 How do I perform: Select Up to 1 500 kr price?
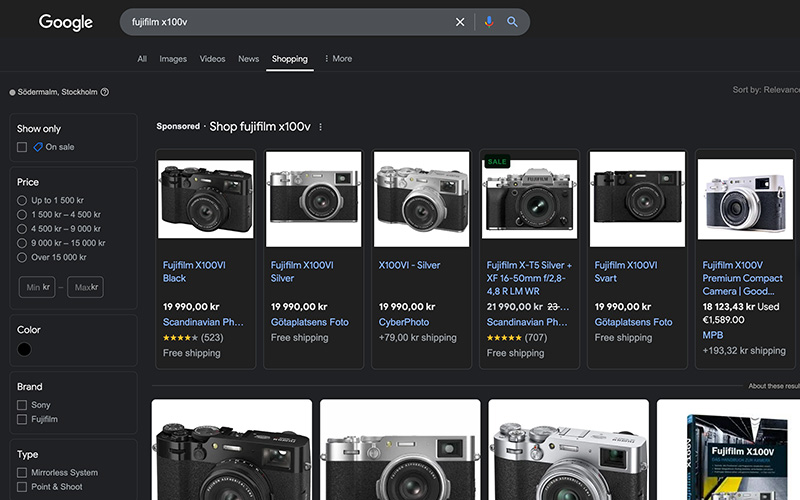(x=22, y=200)
